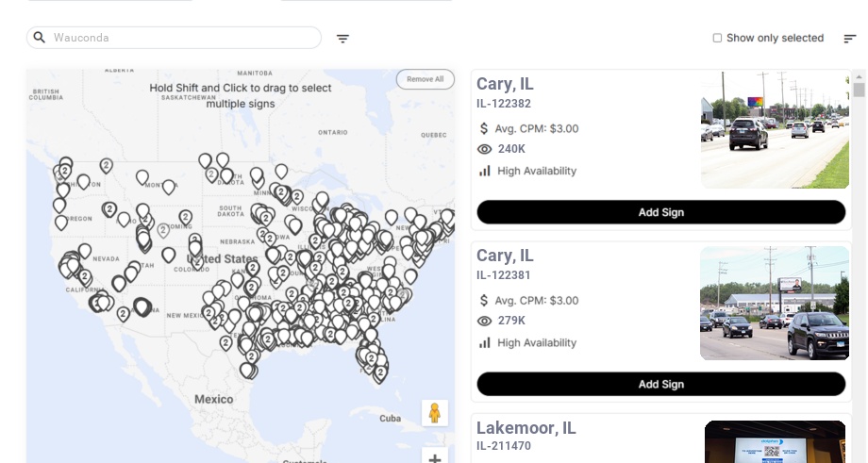
Task: Click the sign marker over Cuba
Action: click(380, 373)
